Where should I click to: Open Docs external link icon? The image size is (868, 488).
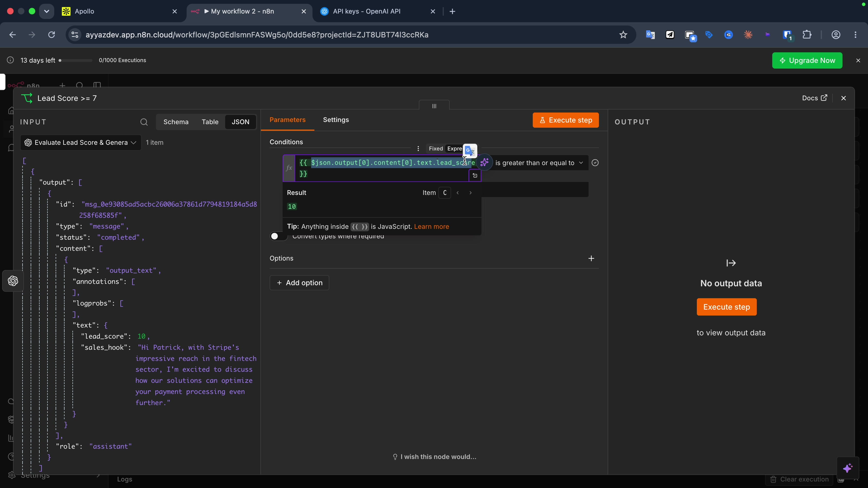[x=824, y=98]
